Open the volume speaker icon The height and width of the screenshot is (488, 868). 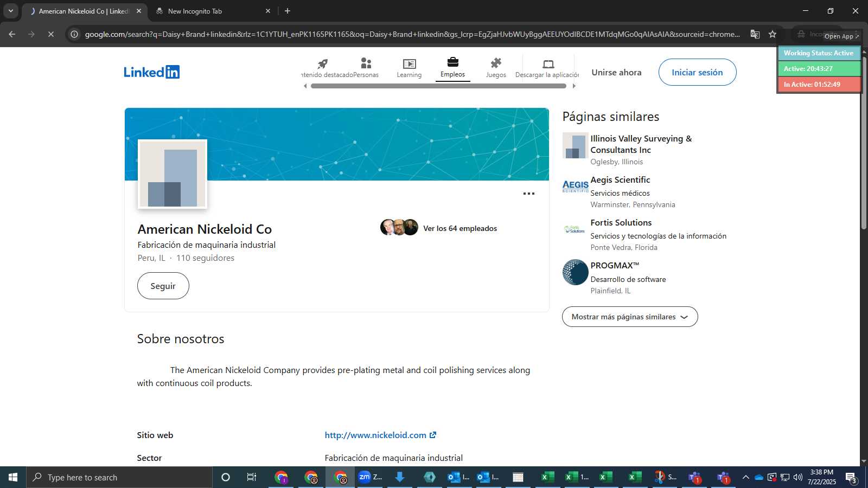coord(797,477)
